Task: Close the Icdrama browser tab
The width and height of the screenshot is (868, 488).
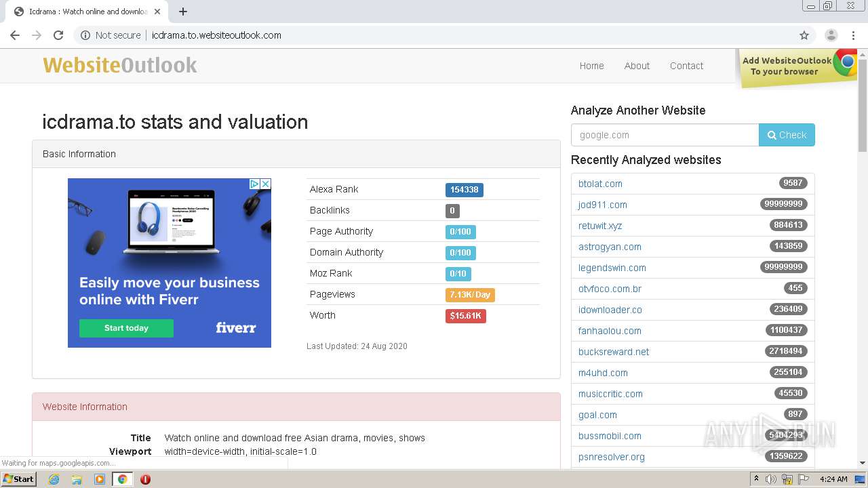Action: click(157, 12)
